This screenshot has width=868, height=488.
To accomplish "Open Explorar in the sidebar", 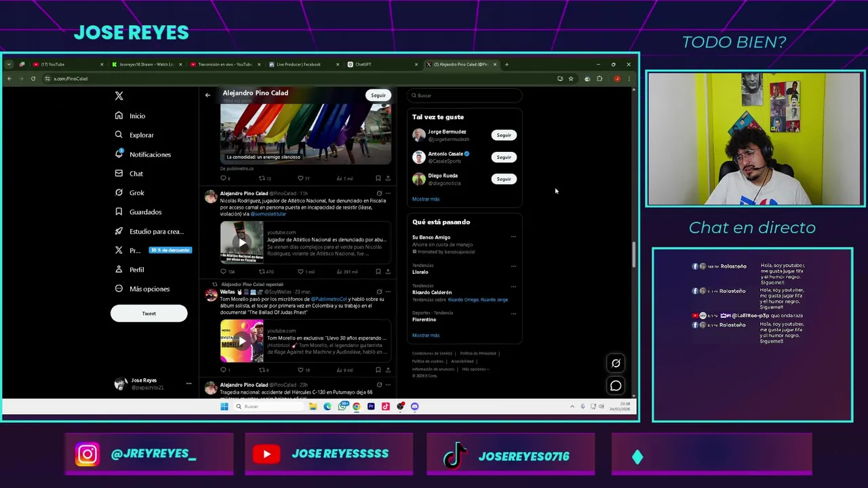I will [134, 135].
